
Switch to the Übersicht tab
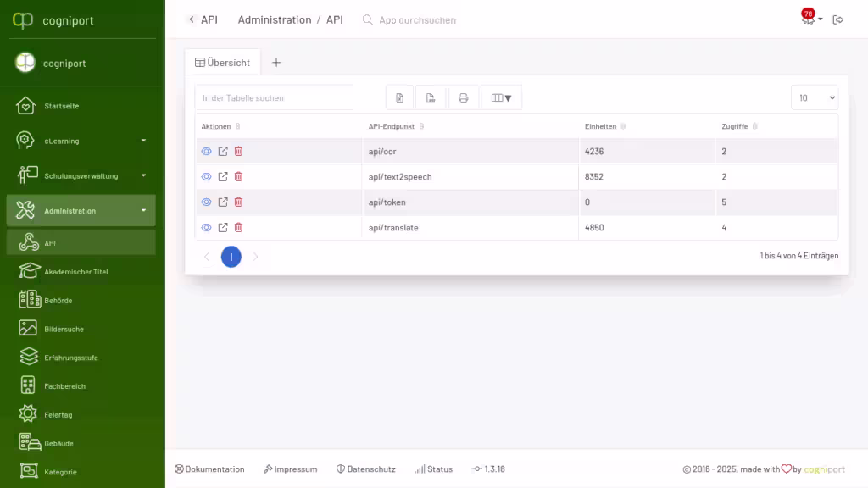click(x=223, y=63)
